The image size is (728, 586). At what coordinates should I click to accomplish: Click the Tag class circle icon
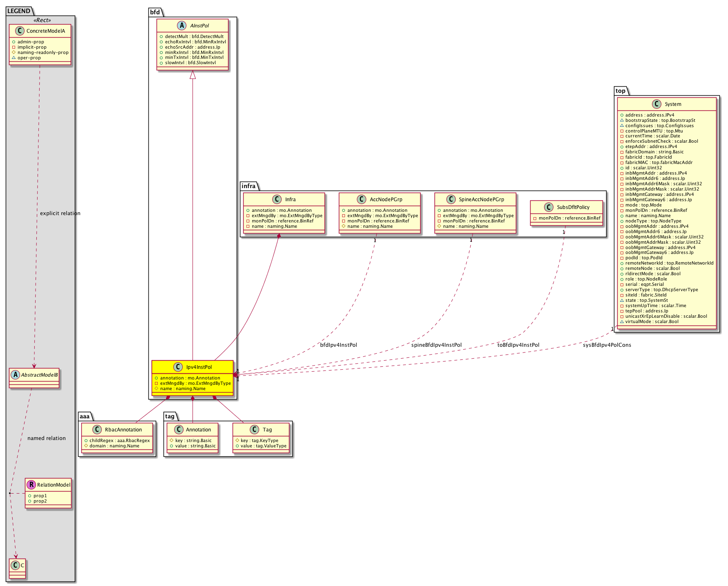[x=254, y=429]
